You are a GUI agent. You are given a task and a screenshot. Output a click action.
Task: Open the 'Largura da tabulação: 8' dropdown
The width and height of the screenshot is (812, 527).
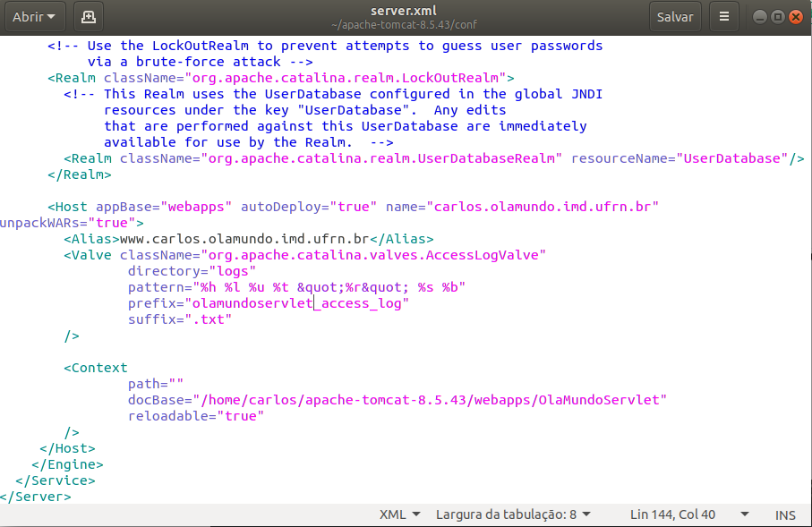click(510, 514)
